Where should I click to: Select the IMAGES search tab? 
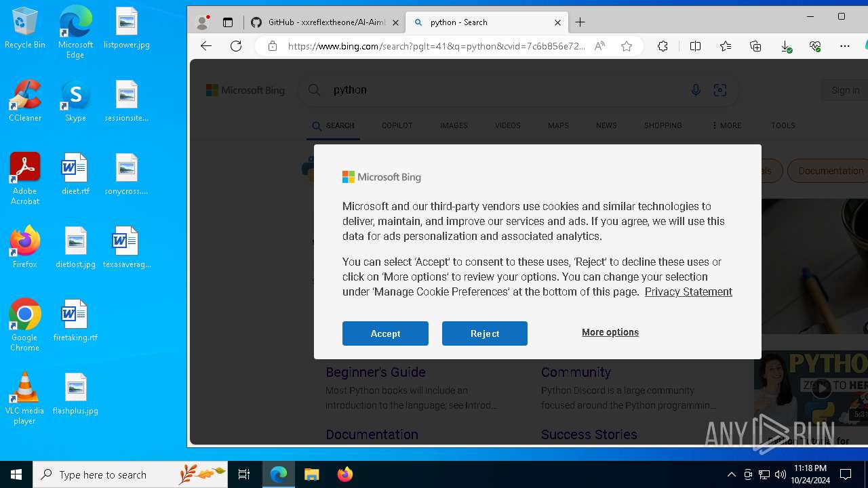pos(454,125)
